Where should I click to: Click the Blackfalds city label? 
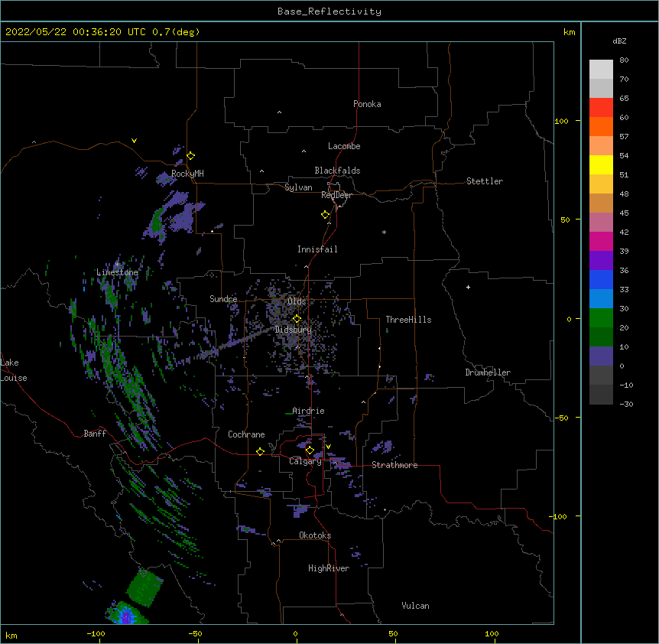tap(337, 171)
